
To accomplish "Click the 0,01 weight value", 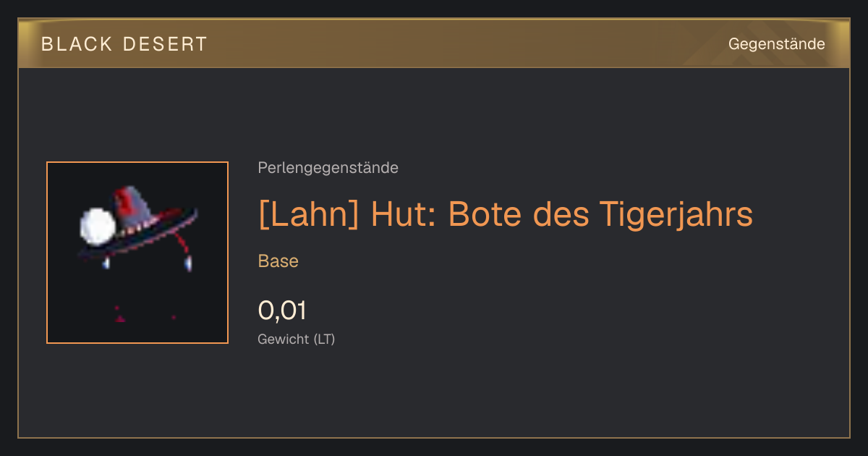I will pyautogui.click(x=282, y=311).
